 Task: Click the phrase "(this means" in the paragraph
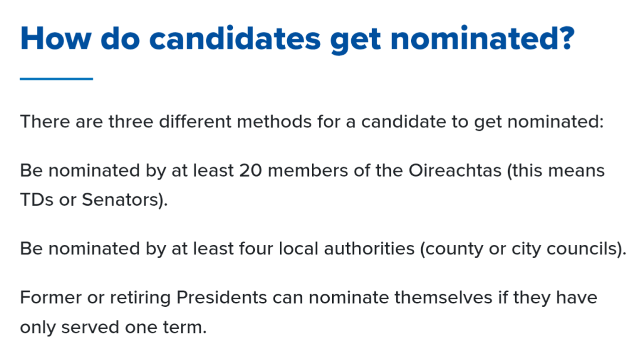(x=555, y=171)
